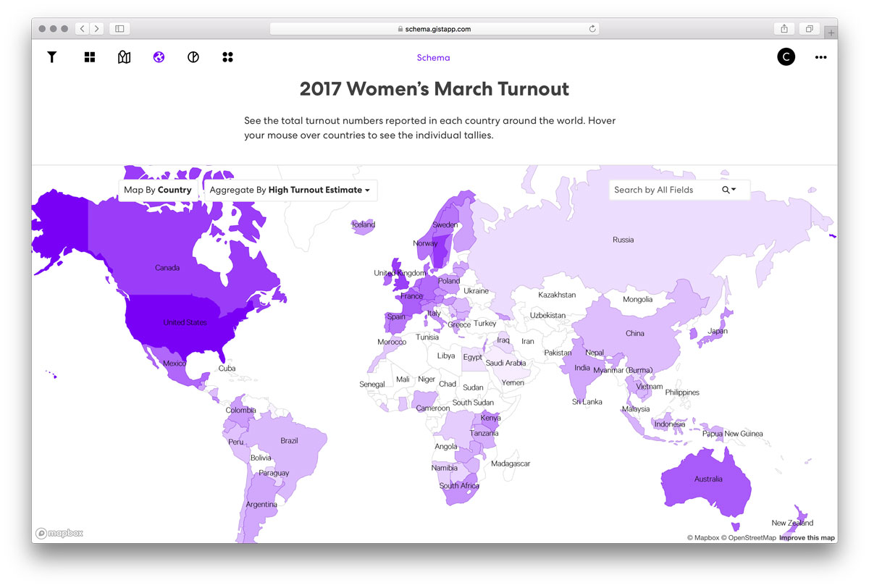The image size is (869, 588).
Task: Click the Mapbox logo
Action: pos(60,534)
